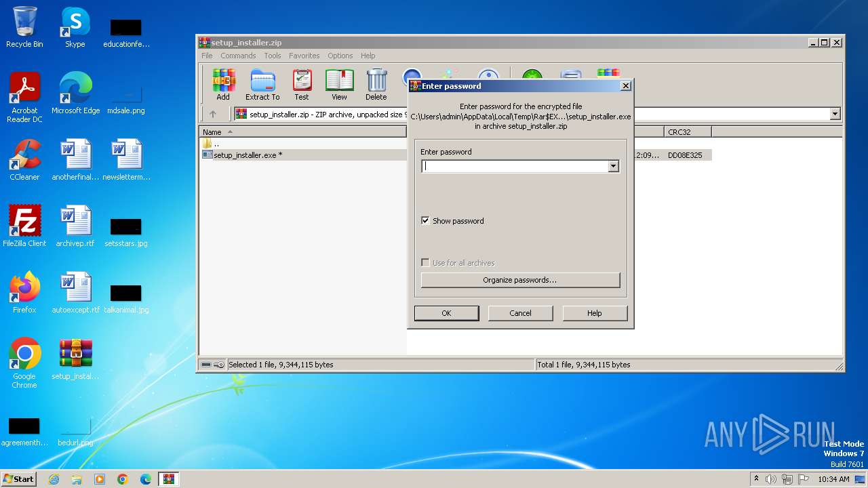The image size is (868, 488).
Task: Open Internet Explorer from the taskbar
Action: coord(54,479)
